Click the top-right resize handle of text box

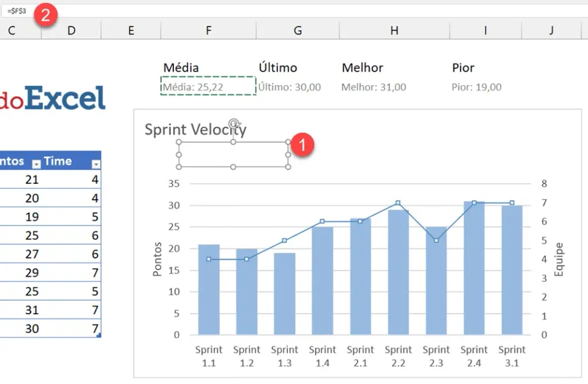click(288, 142)
